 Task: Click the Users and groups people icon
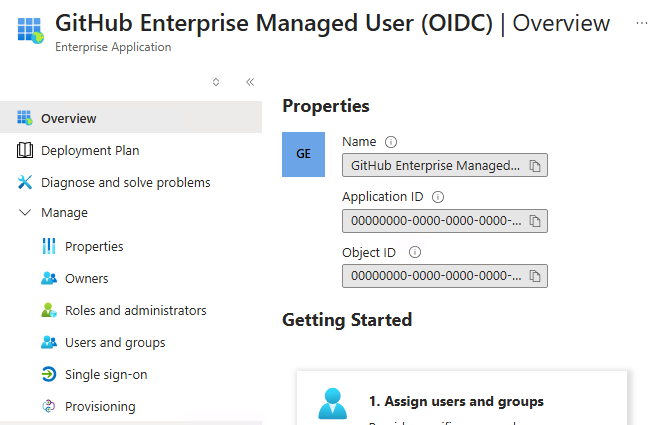[x=49, y=342]
